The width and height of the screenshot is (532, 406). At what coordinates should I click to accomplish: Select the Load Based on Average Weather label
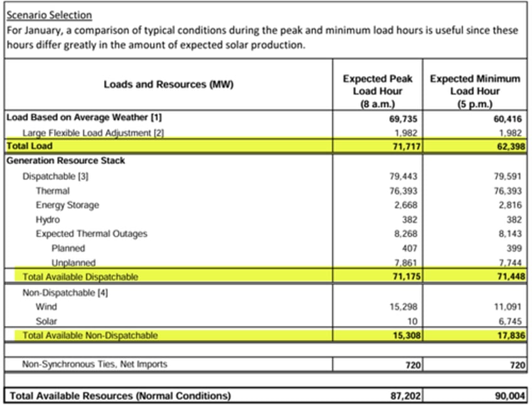[x=84, y=117]
